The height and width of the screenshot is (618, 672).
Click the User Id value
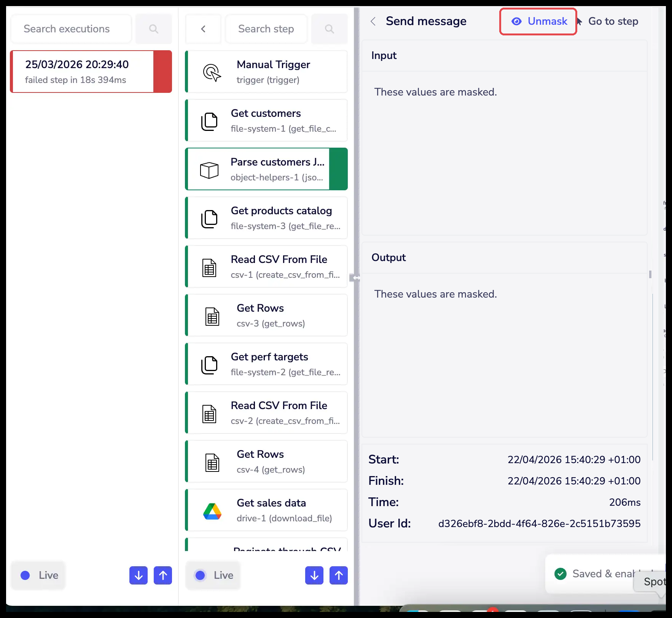539,524
